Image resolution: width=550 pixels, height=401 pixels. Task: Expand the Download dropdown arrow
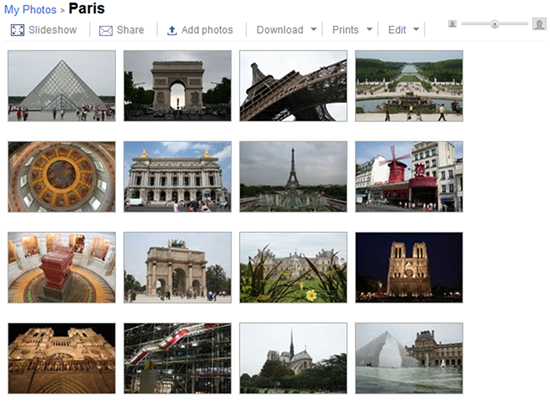pos(314,29)
